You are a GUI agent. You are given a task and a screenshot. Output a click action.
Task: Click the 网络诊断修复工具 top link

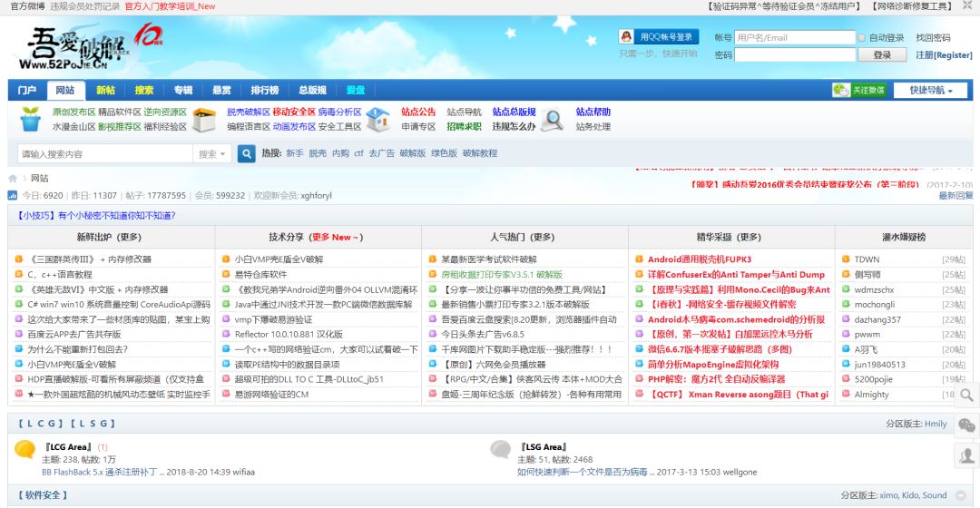912,6
